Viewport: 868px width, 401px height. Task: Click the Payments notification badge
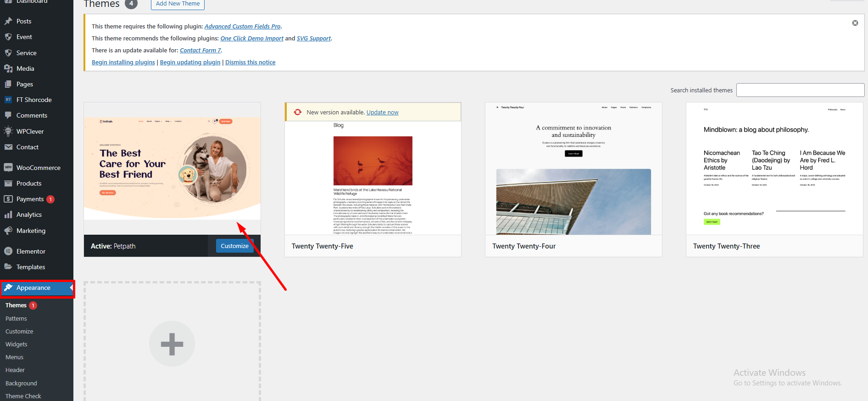[50, 199]
